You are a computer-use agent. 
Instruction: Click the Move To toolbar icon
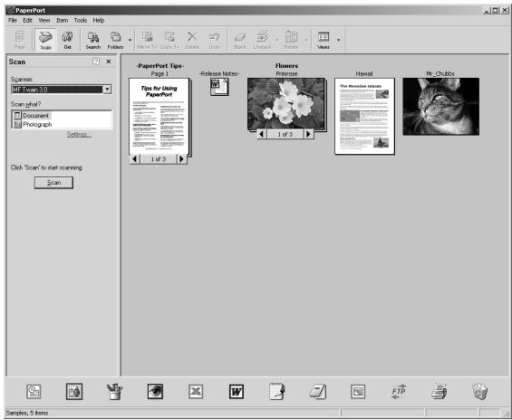coord(147,40)
